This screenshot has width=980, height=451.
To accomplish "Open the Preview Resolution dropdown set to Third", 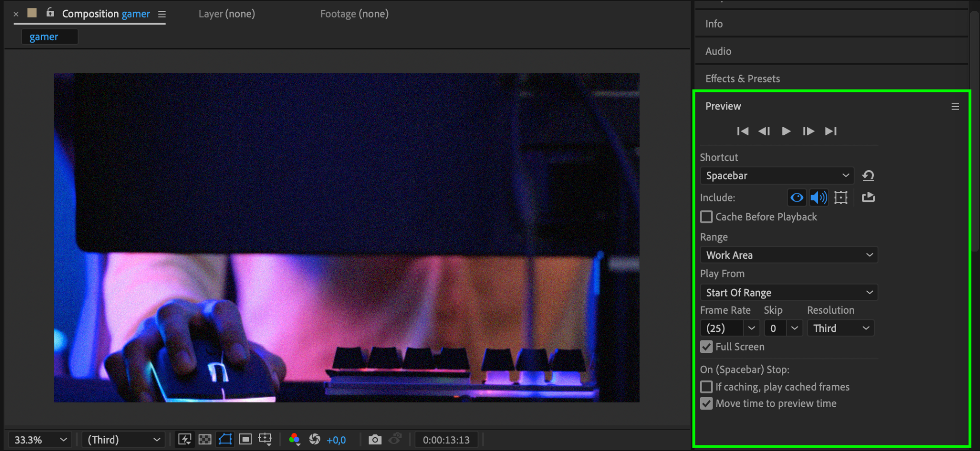I will (841, 328).
